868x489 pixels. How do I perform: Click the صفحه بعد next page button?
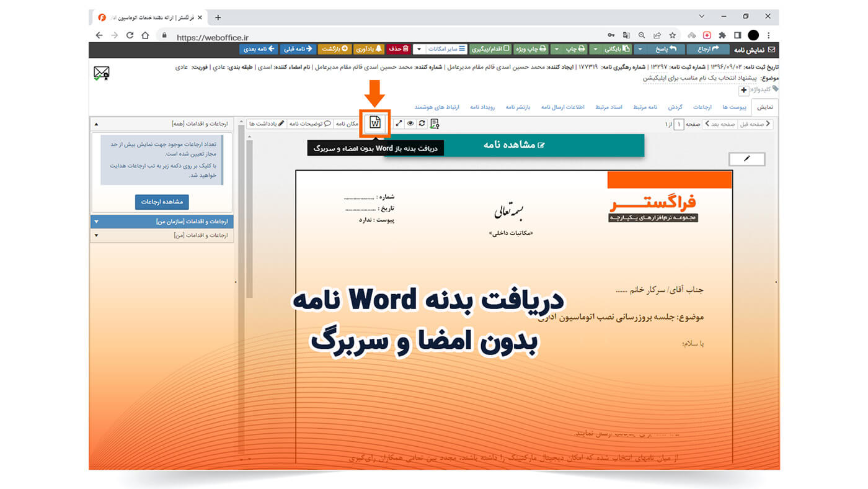[719, 124]
